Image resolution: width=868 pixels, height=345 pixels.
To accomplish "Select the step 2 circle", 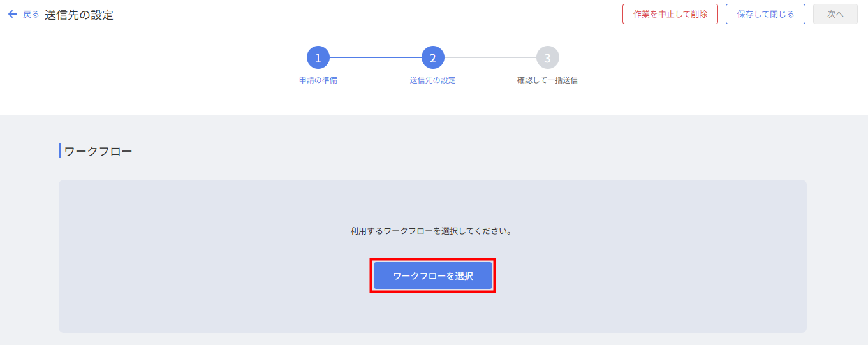I will [x=432, y=58].
